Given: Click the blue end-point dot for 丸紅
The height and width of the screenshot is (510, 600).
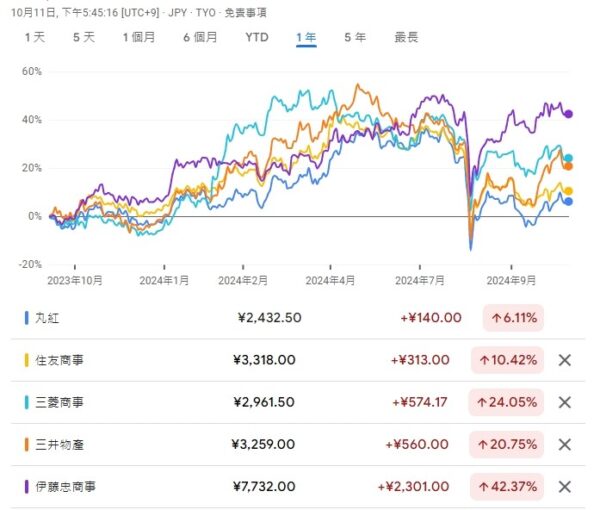Looking at the screenshot, I should pyautogui.click(x=569, y=201).
